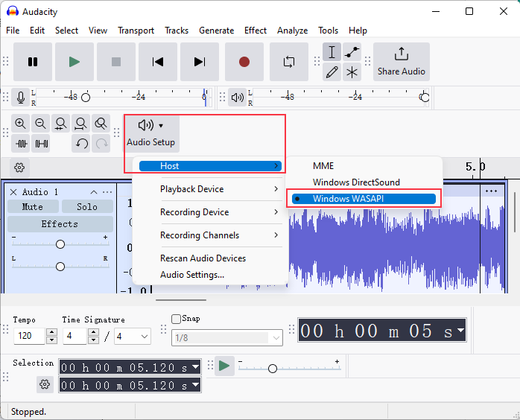
Task: Start playback with the green Play button
Action: coord(74,62)
